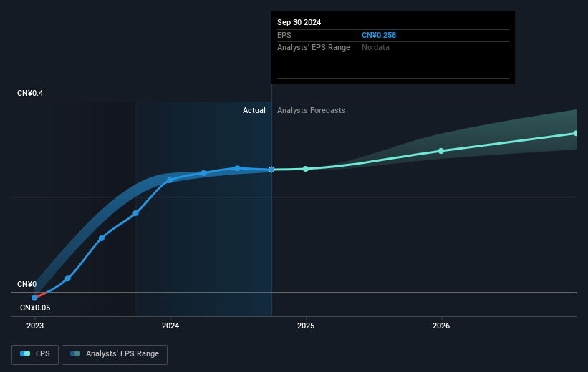Click the 'Analysts' EPS Range' tooltip row label

pyautogui.click(x=314, y=48)
